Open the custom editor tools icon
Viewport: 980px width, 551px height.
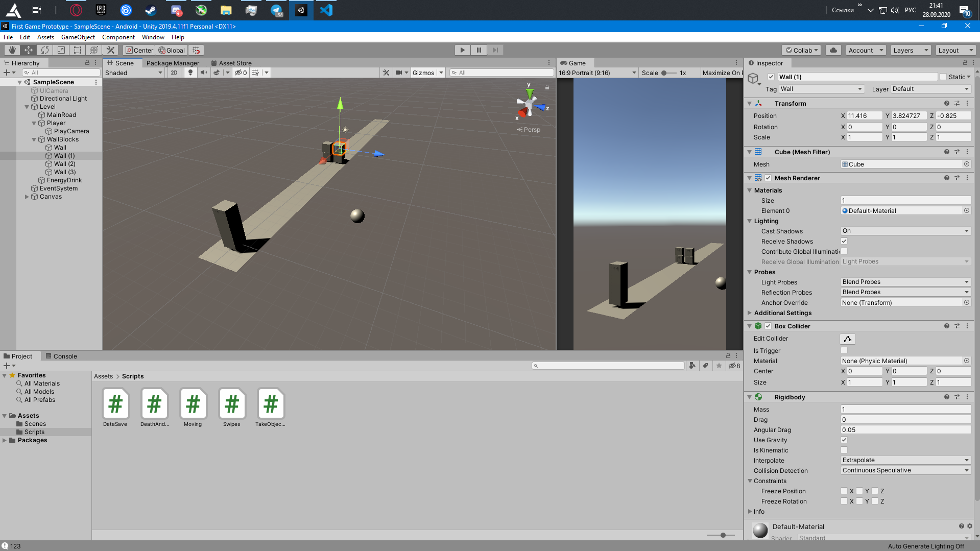110,50
